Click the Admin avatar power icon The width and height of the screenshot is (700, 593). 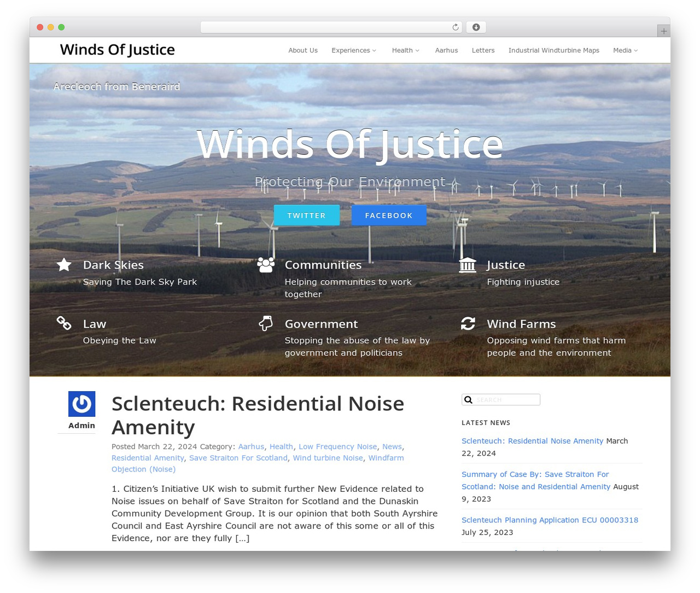(x=81, y=404)
